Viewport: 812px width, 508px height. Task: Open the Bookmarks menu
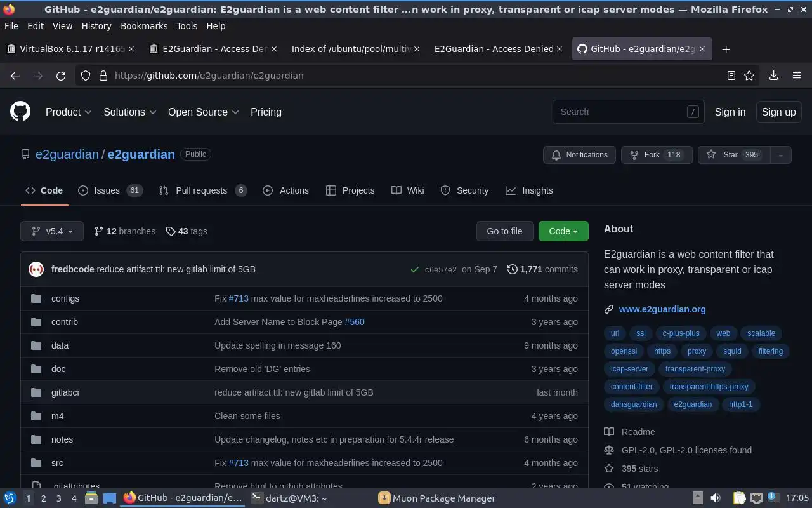point(144,26)
